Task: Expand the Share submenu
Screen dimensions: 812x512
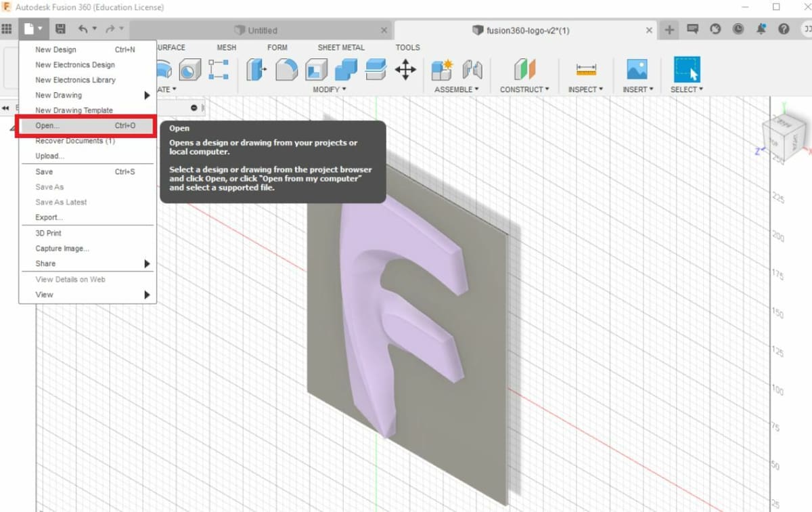Action: click(147, 263)
